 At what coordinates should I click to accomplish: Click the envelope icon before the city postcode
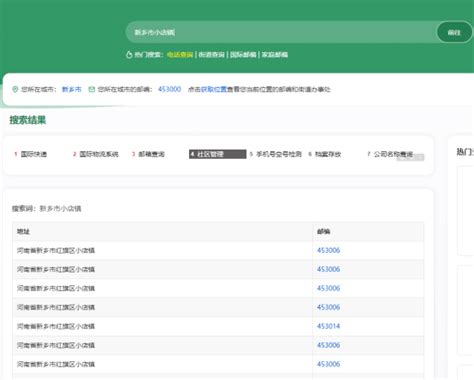(x=92, y=89)
